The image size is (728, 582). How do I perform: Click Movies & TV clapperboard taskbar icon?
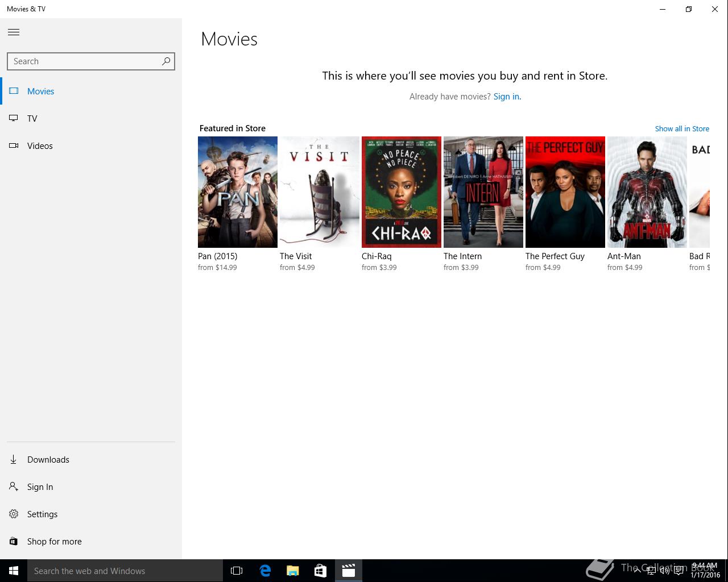point(349,571)
